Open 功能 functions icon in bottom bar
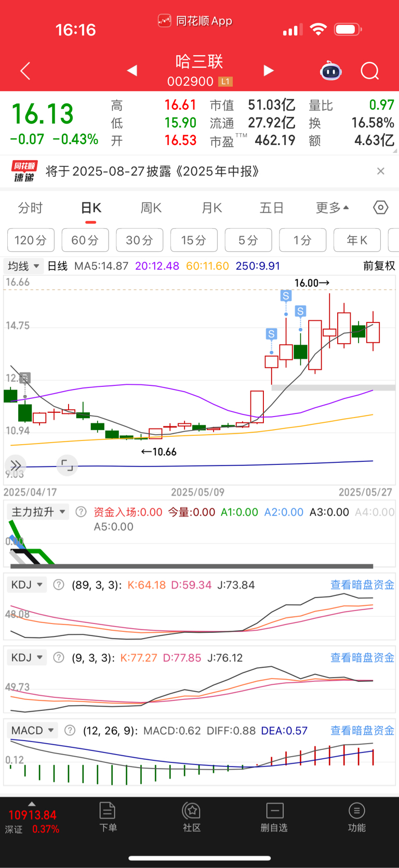 356,817
